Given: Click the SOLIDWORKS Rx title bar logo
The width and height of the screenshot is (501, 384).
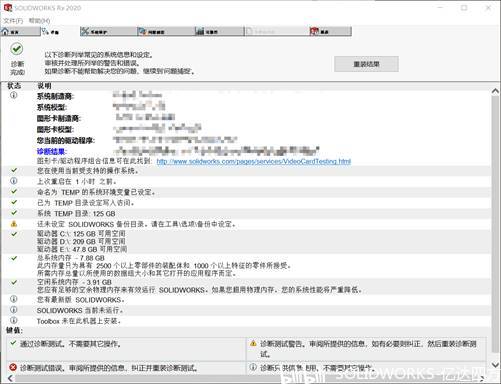Looking at the screenshot, I should [x=7, y=8].
